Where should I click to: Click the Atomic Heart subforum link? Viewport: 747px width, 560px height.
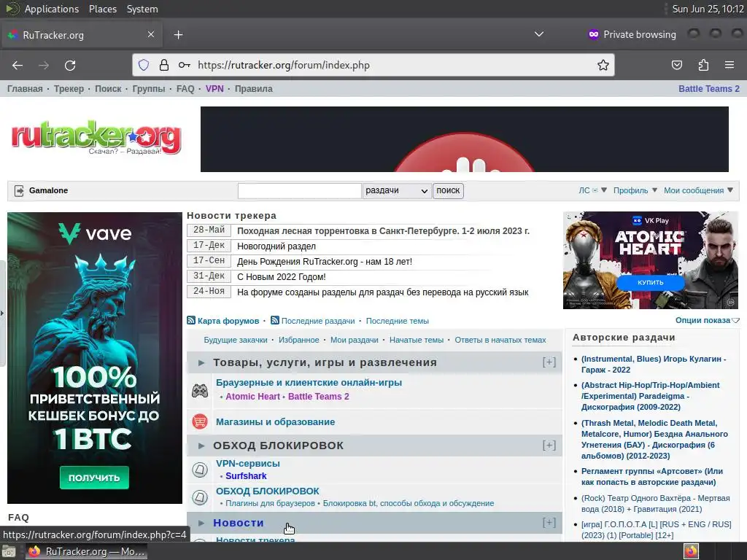pos(252,396)
